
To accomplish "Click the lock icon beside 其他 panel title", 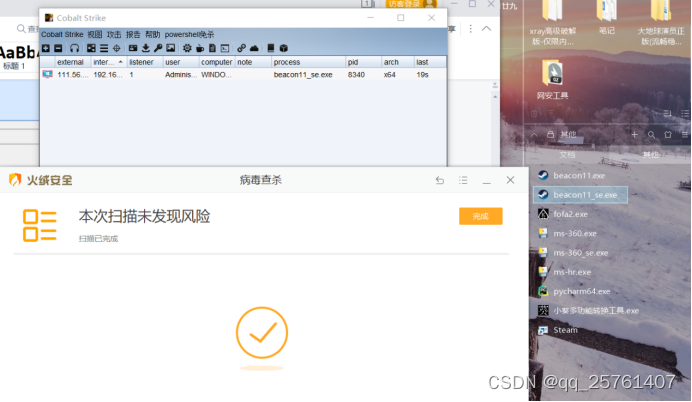I will pos(550,135).
